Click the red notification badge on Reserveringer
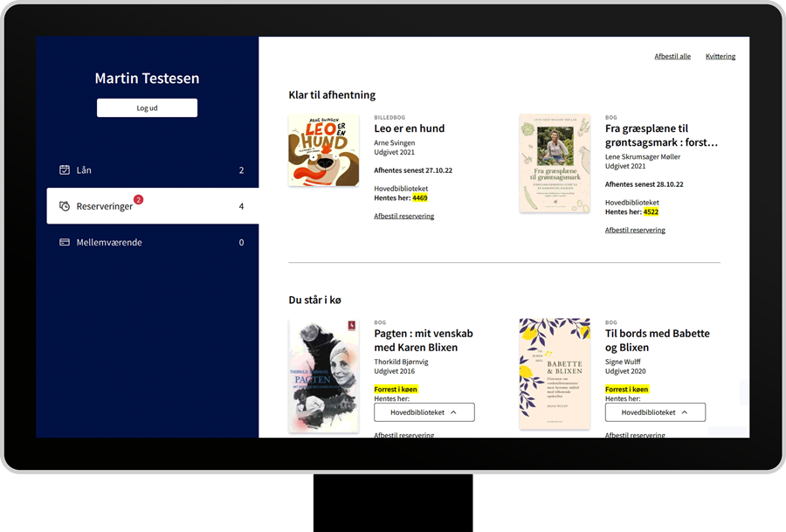Screen dimensions: 786x532 [138, 199]
